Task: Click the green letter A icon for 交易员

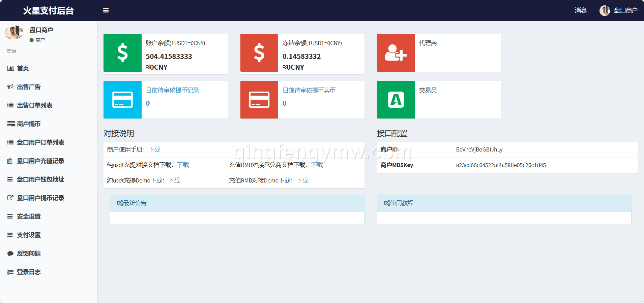Action: pyautogui.click(x=396, y=100)
